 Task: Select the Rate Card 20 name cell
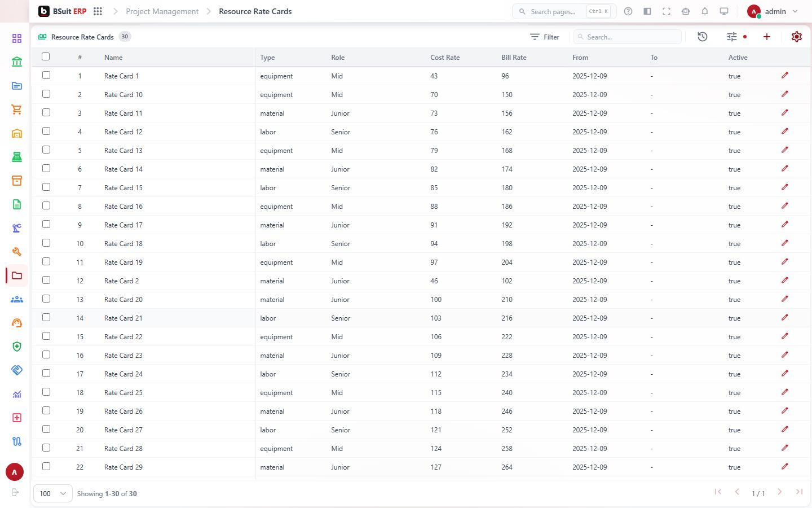coord(123,299)
